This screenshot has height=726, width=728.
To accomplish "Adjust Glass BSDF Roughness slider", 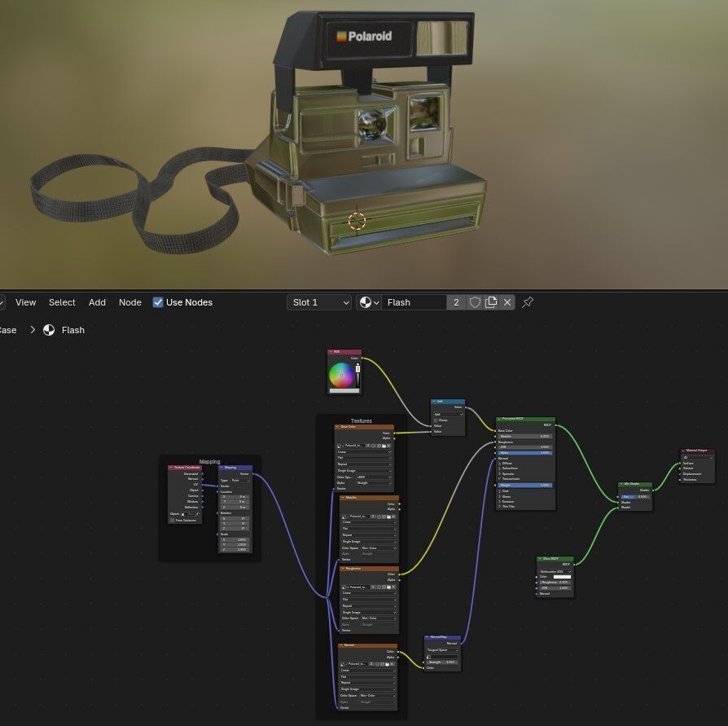I will (555, 583).
